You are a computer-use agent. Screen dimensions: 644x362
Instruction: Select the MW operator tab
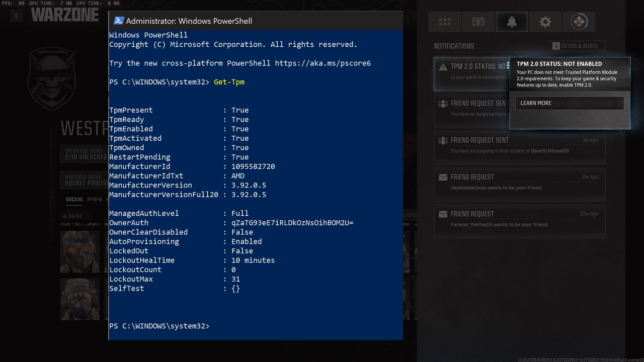click(x=95, y=200)
